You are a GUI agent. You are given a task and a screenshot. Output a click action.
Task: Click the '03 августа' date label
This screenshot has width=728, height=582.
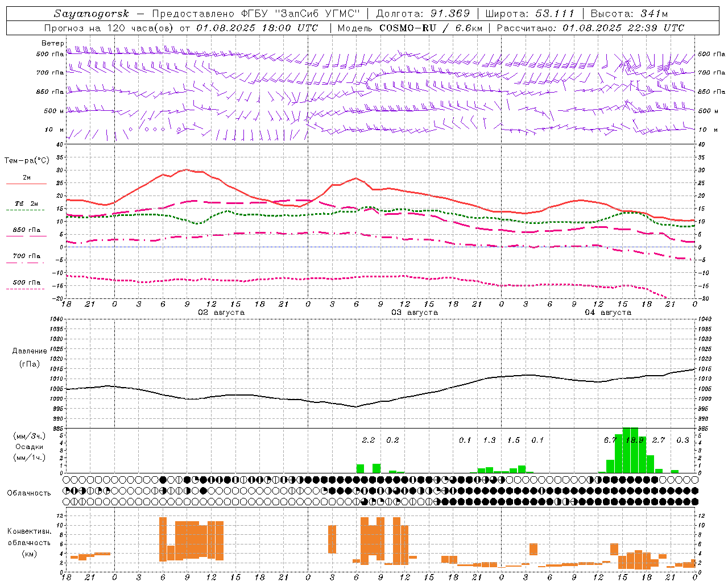(x=415, y=313)
